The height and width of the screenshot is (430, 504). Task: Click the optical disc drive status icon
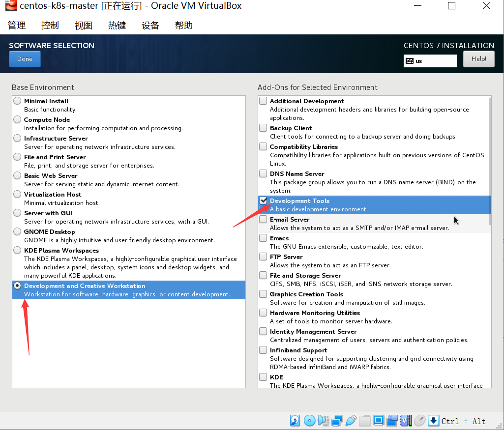(x=309, y=421)
